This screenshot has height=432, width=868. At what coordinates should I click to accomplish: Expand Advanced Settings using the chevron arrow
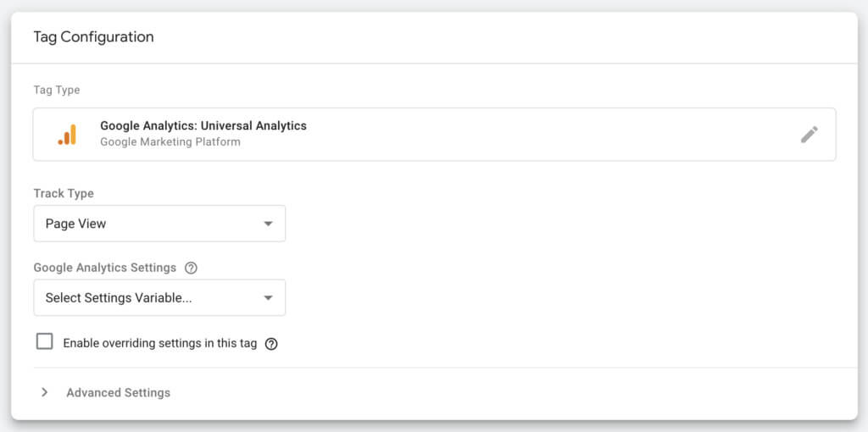point(45,392)
